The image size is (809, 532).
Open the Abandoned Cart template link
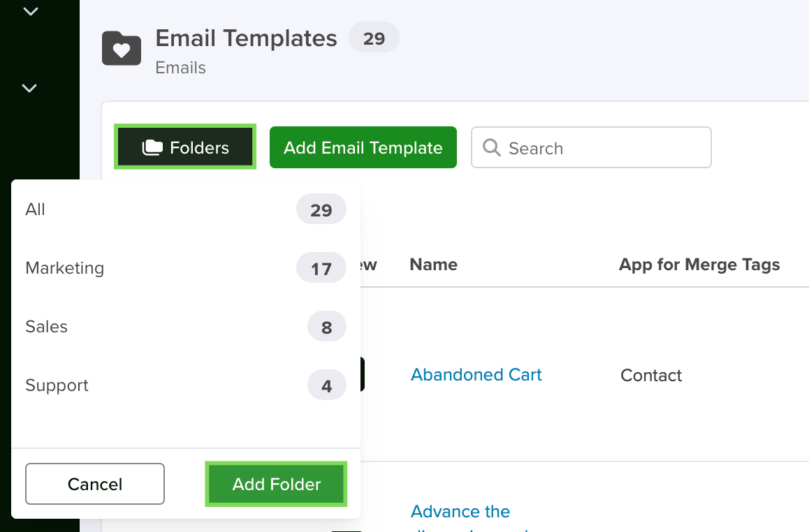click(476, 375)
